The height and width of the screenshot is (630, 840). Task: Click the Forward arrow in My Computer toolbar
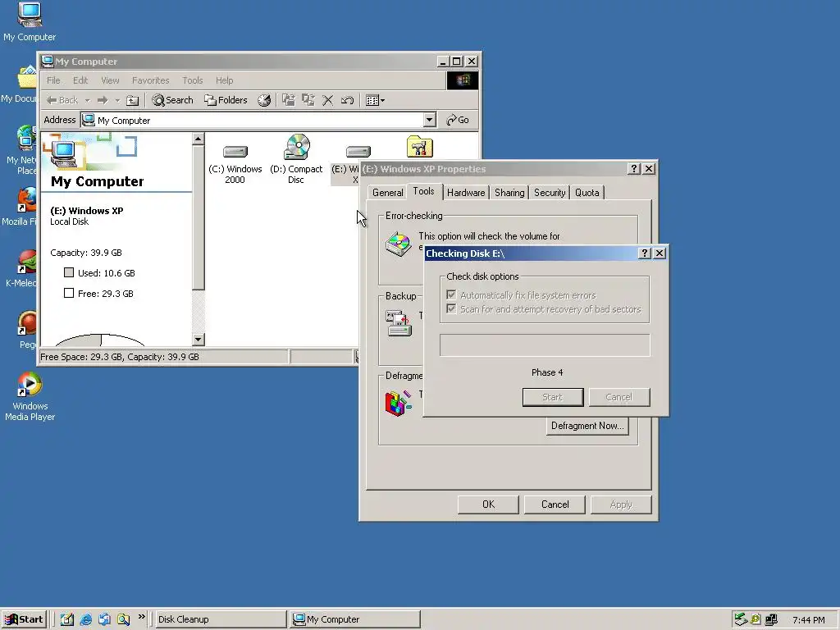103,100
